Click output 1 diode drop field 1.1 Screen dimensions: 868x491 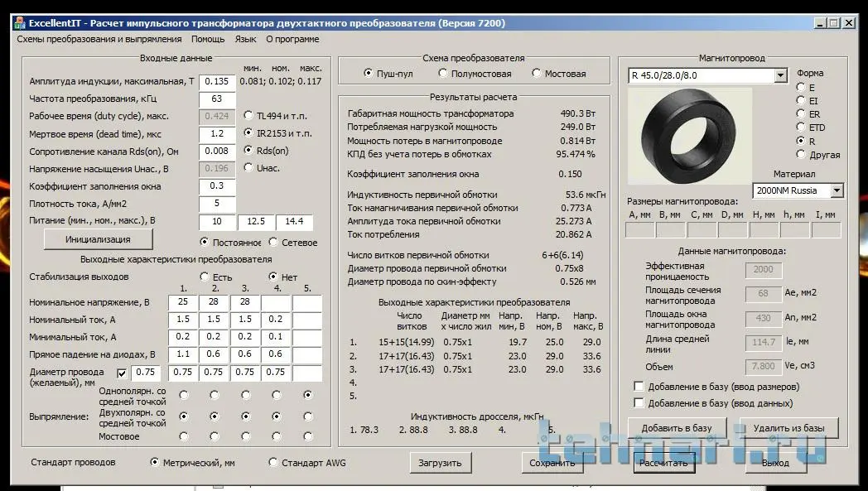click(x=183, y=354)
